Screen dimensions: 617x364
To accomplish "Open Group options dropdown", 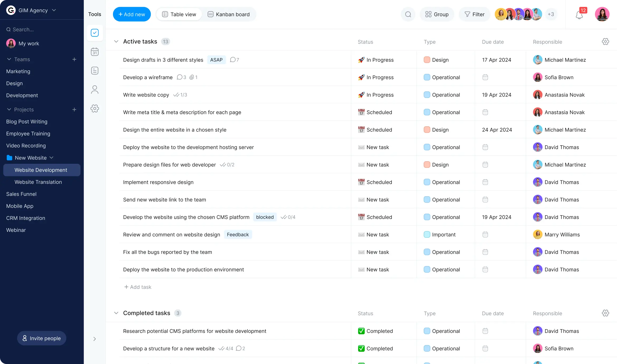I will point(437,14).
